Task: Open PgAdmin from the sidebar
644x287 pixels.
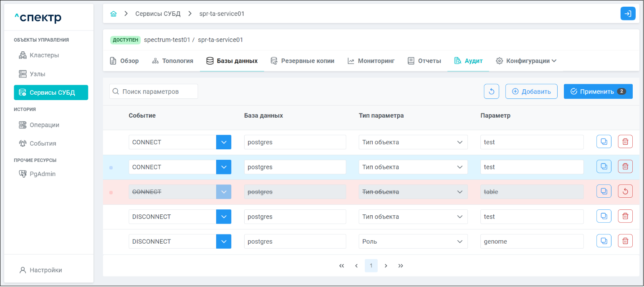Action: 42,174
